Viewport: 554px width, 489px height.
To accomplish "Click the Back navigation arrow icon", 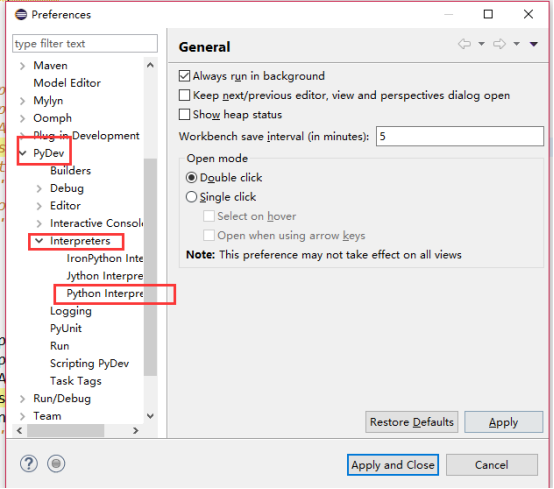I will tap(464, 44).
